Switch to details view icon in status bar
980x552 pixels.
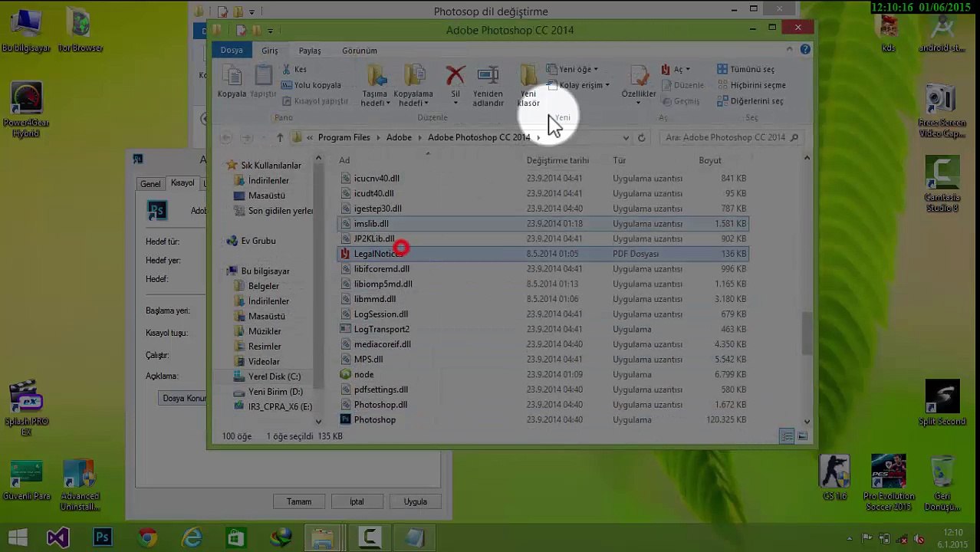[787, 436]
